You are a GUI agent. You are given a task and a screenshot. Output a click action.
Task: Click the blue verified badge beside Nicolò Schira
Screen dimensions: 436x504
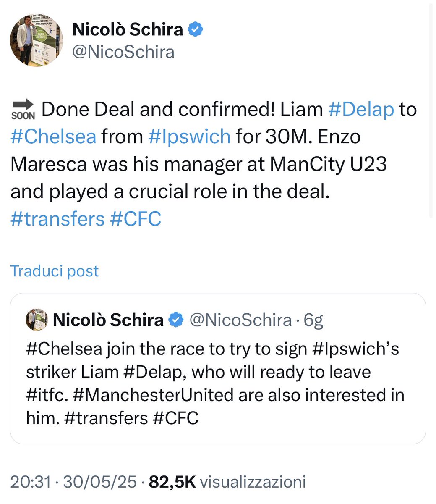(196, 29)
